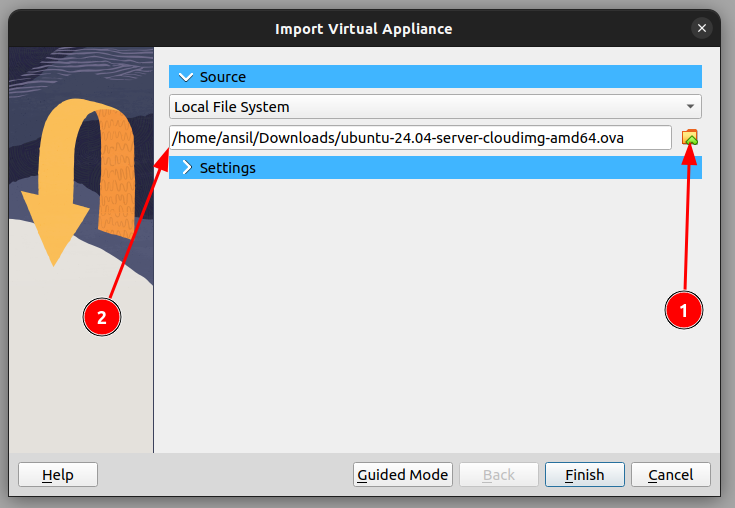This screenshot has height=508, width=735.
Task: Click Finish to import the appliance
Action: click(x=585, y=474)
